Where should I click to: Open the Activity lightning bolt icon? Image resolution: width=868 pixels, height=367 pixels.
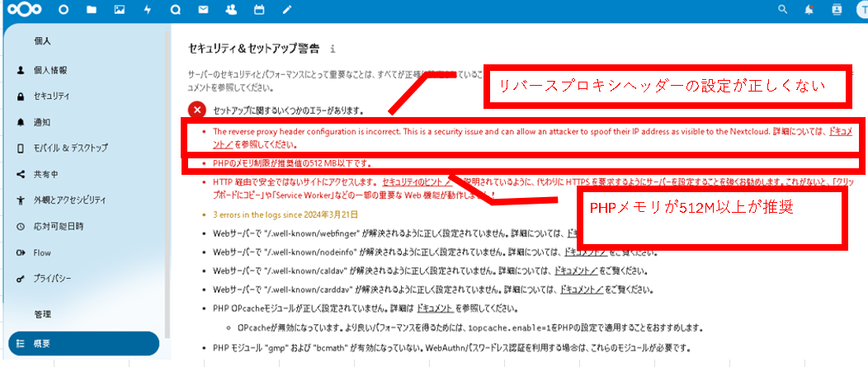[148, 11]
